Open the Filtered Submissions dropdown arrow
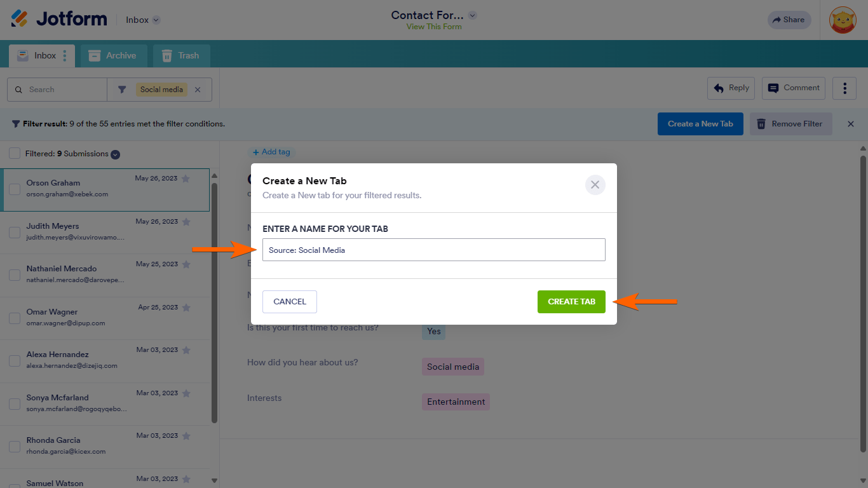Screen dimensions: 868x488 (x=116, y=154)
